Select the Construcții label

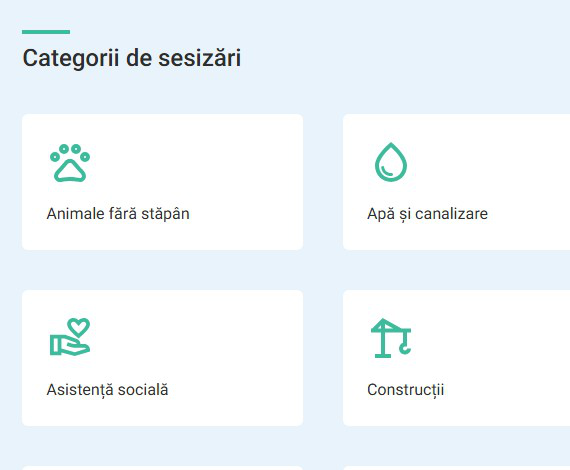tap(406, 390)
